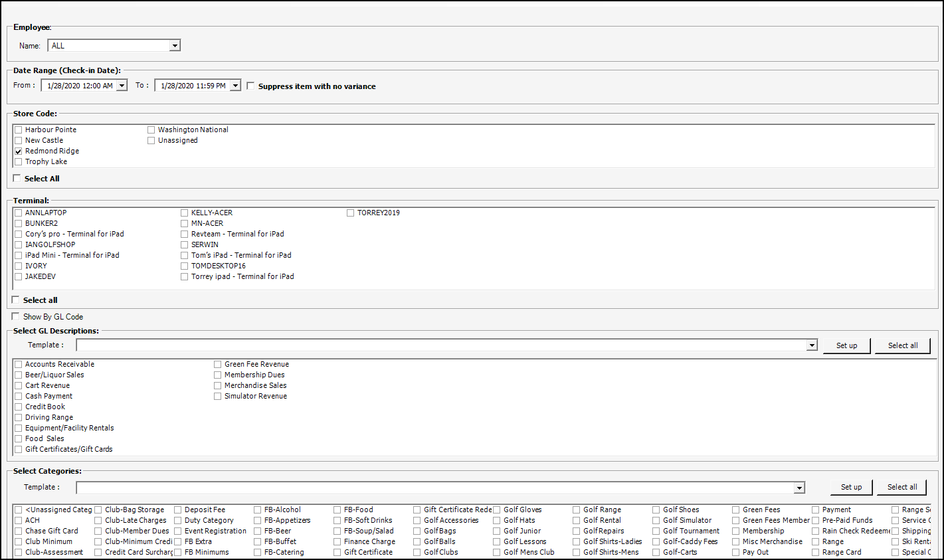944x560 pixels.
Task: Select the TORREY2019 terminal checkbox
Action: 351,213
